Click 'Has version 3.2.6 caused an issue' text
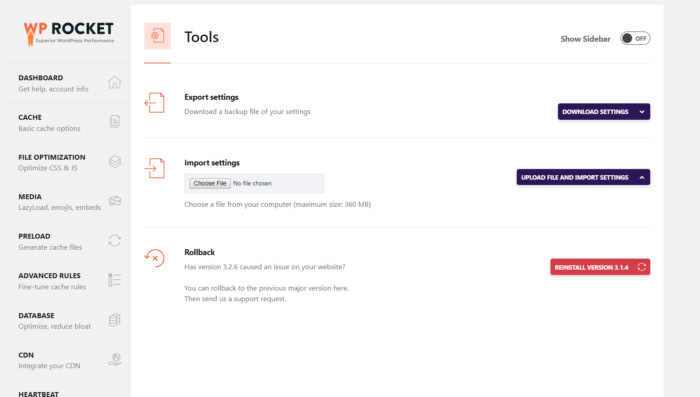The image size is (700, 397). point(265,267)
